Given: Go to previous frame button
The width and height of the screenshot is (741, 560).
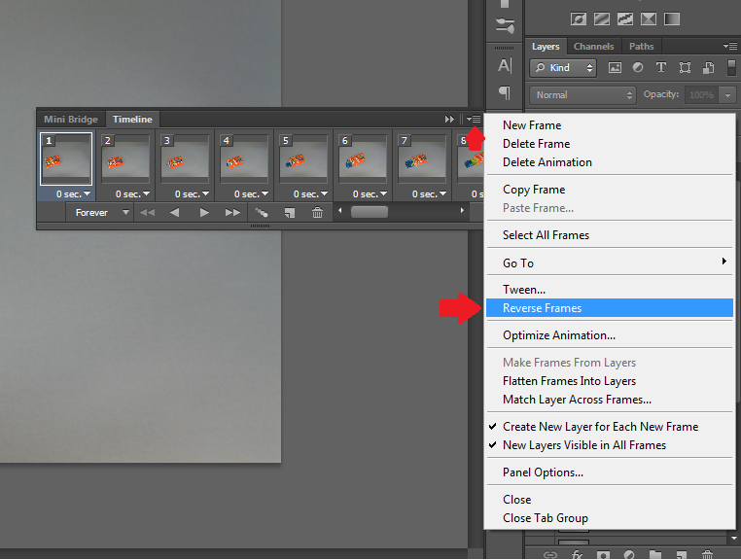Looking at the screenshot, I should click(174, 213).
